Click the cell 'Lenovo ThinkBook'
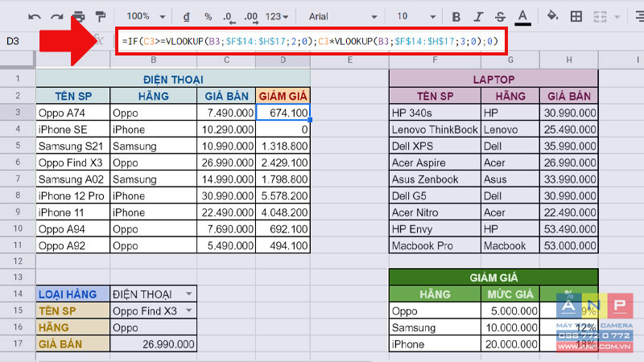 (x=435, y=130)
